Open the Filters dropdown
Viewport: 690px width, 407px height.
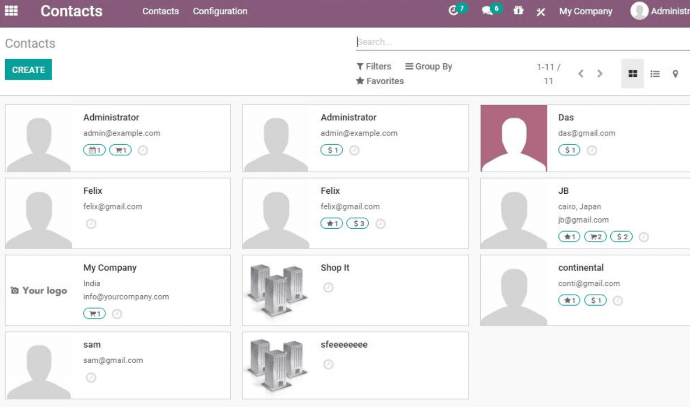point(374,66)
